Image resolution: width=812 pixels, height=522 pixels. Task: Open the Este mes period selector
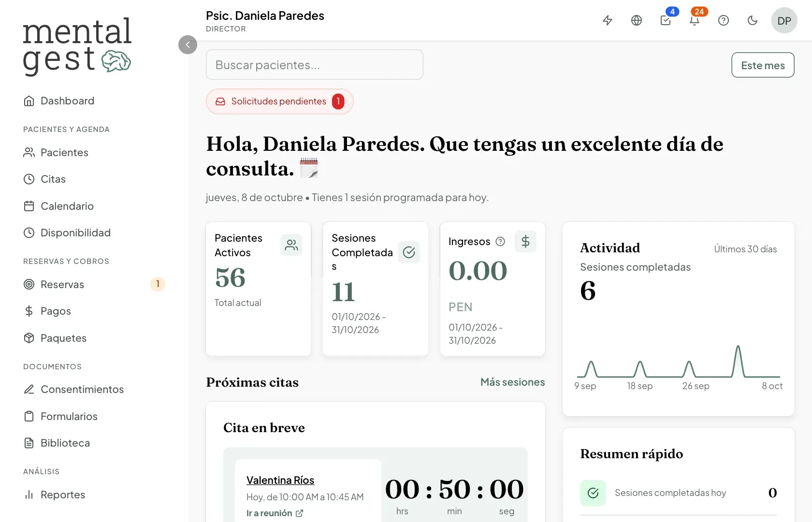763,65
